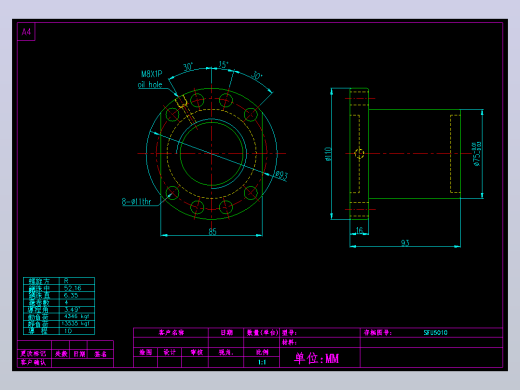Click the 'ø93' diameter dimension
This screenshot has width=520, height=390.
[281, 175]
